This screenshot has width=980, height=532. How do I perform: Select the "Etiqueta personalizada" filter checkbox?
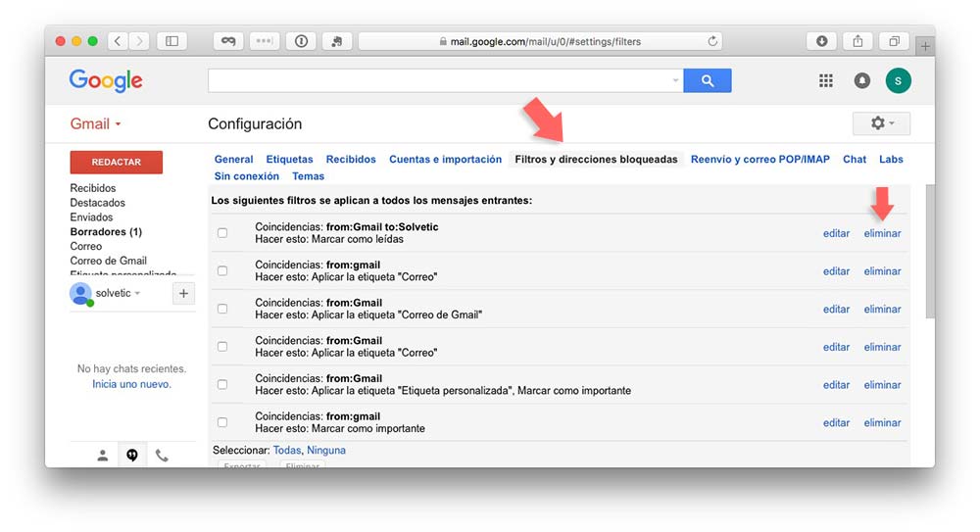222,385
